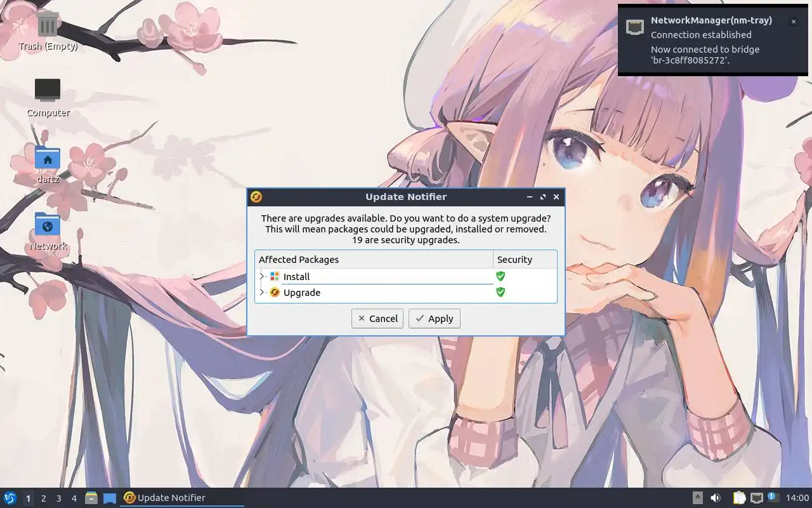Switch to workspace 4

pyautogui.click(x=74, y=498)
